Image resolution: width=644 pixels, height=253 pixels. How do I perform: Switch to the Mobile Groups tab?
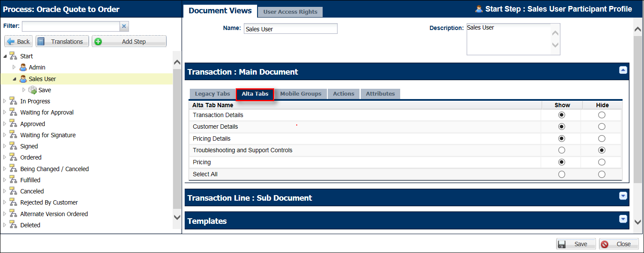[301, 94]
